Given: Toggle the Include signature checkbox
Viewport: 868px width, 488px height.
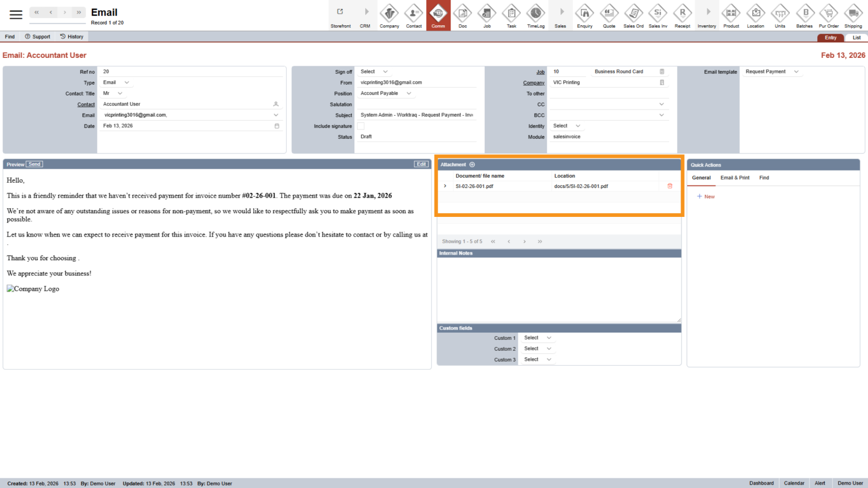Looking at the screenshot, I should [x=361, y=126].
